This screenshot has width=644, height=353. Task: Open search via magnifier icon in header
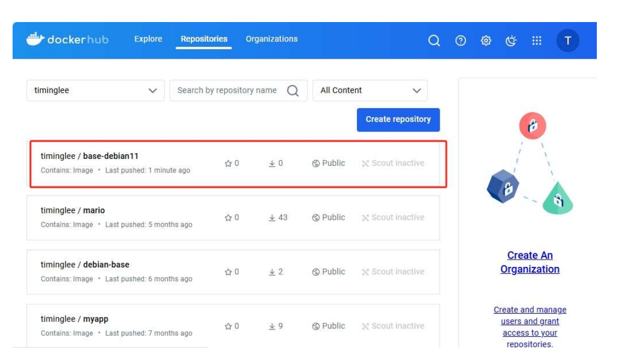(x=434, y=41)
